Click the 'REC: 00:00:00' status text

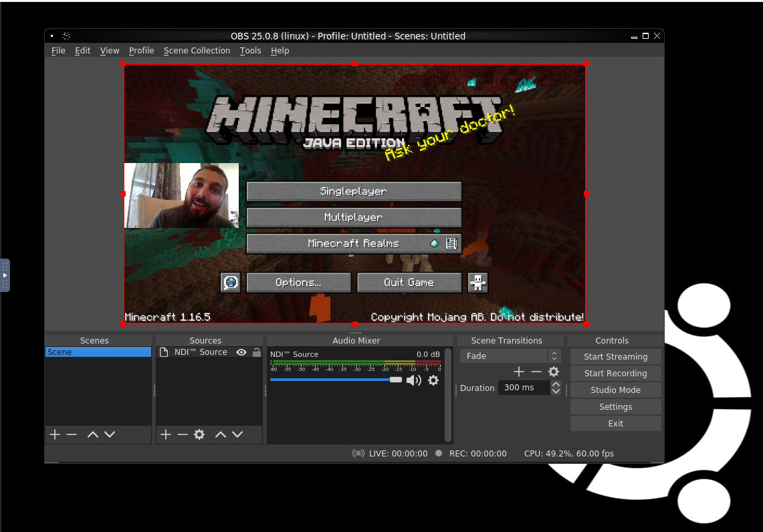pos(478,454)
